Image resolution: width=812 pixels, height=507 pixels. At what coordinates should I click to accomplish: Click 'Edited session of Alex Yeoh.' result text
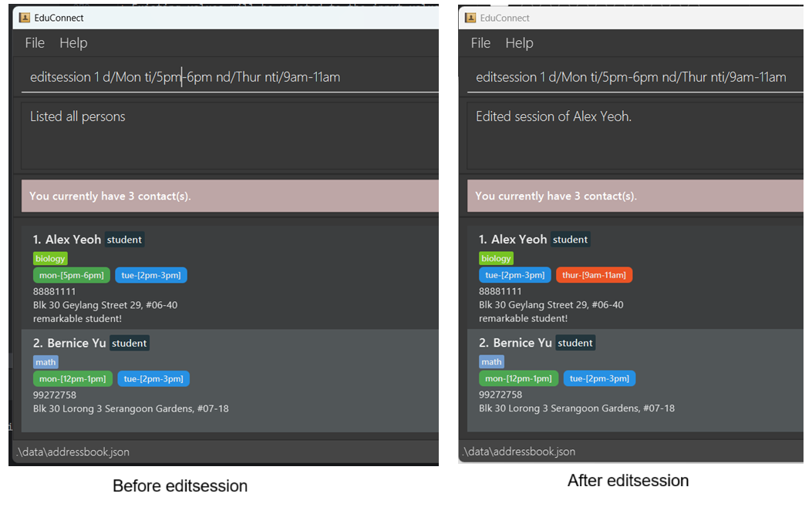[x=554, y=116]
